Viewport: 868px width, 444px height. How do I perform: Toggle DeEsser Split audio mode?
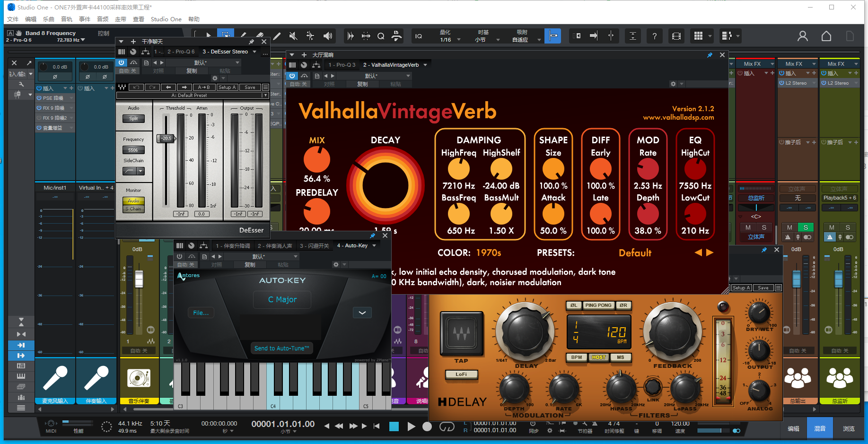point(133,118)
